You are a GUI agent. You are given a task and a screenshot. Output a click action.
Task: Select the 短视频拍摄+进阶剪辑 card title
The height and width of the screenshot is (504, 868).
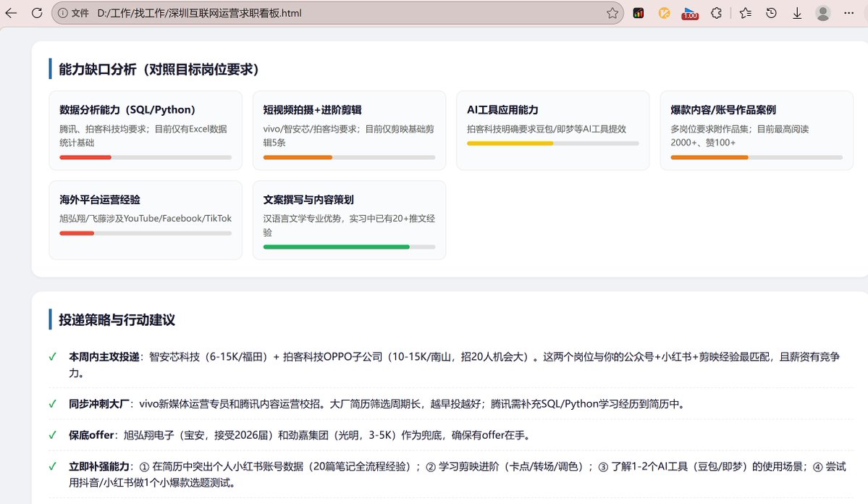coord(312,109)
